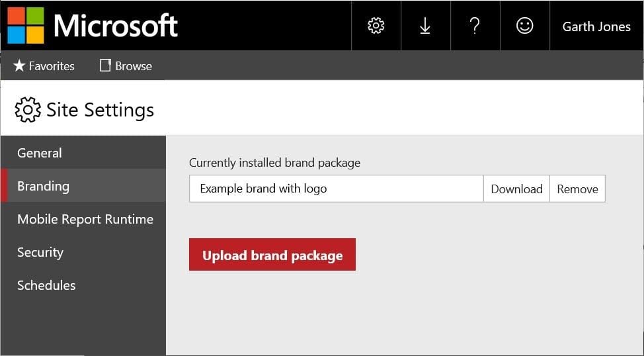This screenshot has width=644, height=356.
Task: Open the Security settings section
Action: 83,252
